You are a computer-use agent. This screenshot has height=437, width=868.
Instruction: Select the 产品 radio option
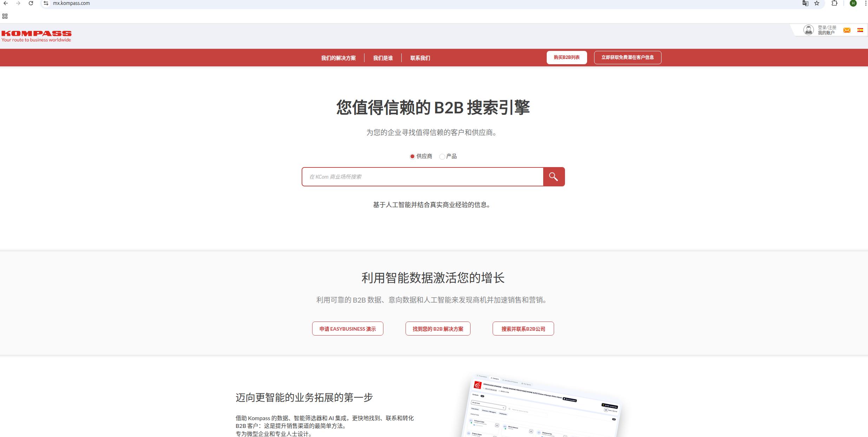(x=442, y=157)
